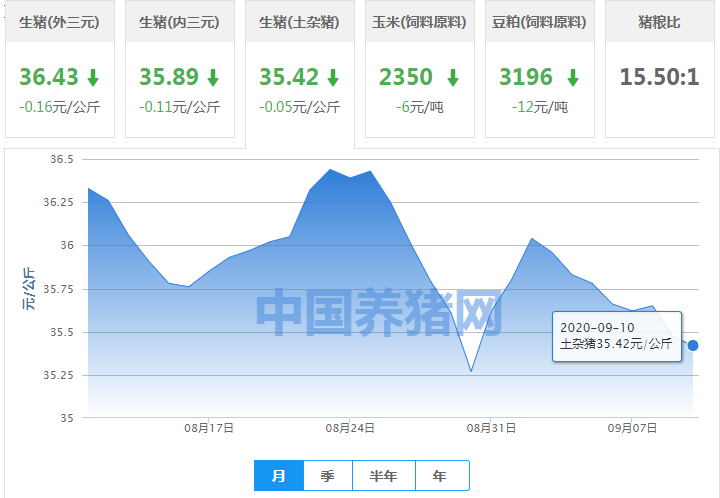This screenshot has height=498, width=720.
Task: Click the 08月24日 x-axis date label
Action: [x=350, y=428]
